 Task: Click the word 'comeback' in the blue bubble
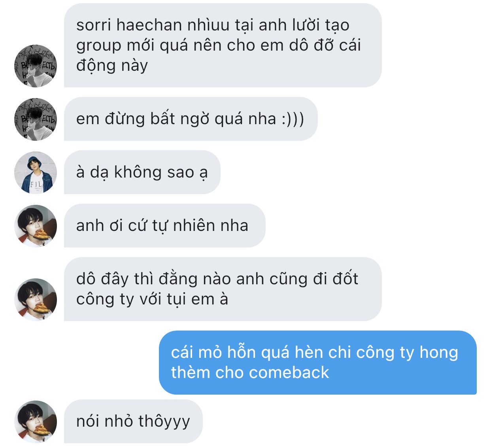289,372
